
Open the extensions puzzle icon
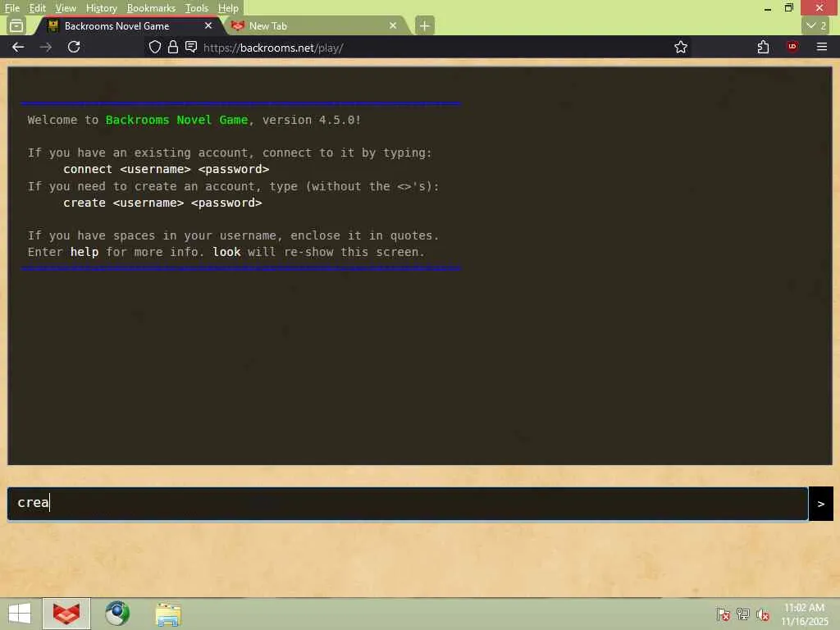pyautogui.click(x=763, y=47)
